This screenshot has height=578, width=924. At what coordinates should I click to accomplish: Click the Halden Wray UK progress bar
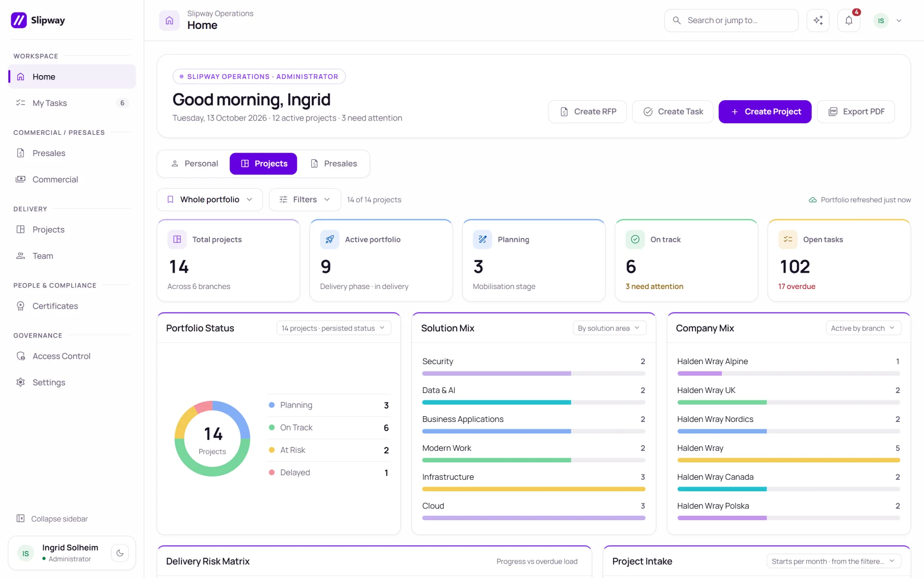pos(788,402)
